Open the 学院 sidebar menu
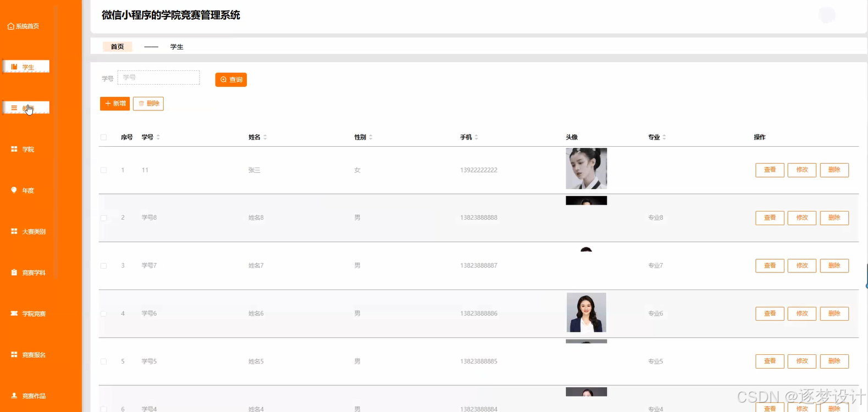 pos(23,149)
